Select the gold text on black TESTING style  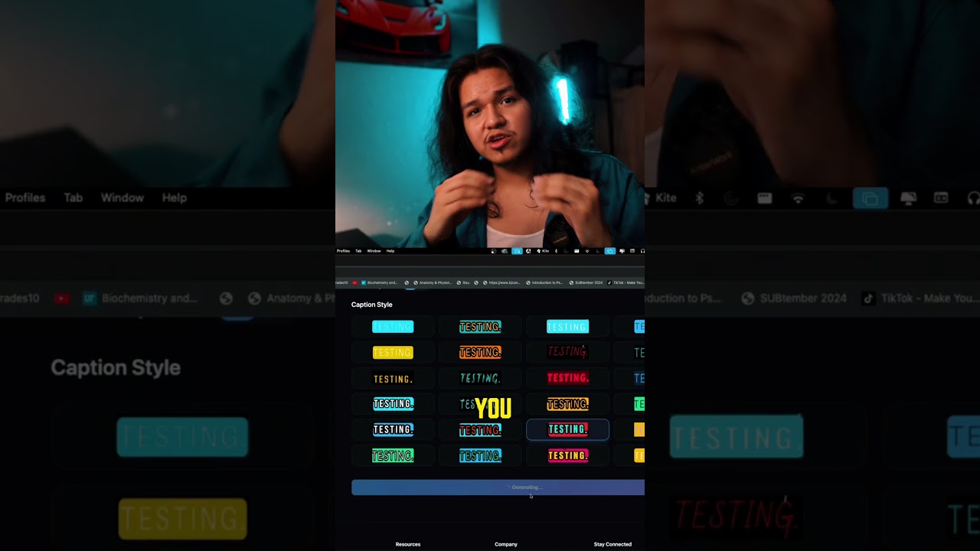coord(393,379)
